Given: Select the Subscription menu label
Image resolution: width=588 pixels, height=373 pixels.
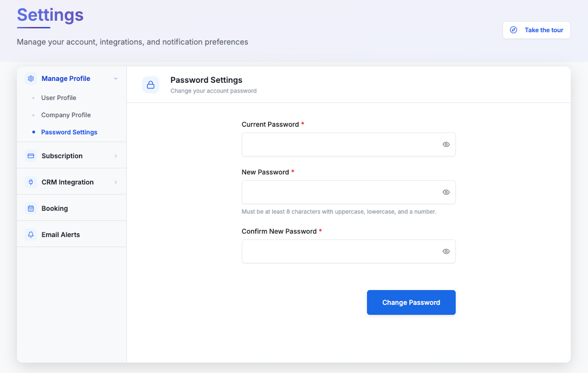Looking at the screenshot, I should (x=62, y=156).
